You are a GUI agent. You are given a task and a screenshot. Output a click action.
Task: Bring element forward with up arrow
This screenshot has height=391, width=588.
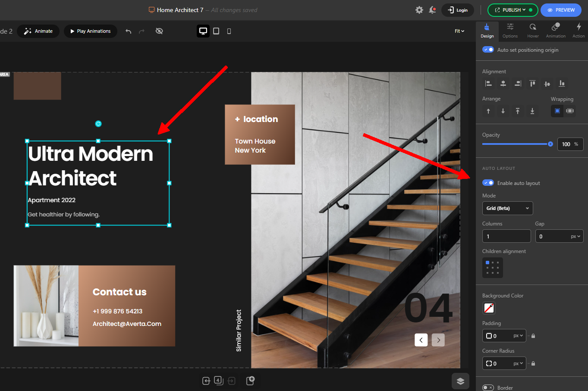point(488,111)
